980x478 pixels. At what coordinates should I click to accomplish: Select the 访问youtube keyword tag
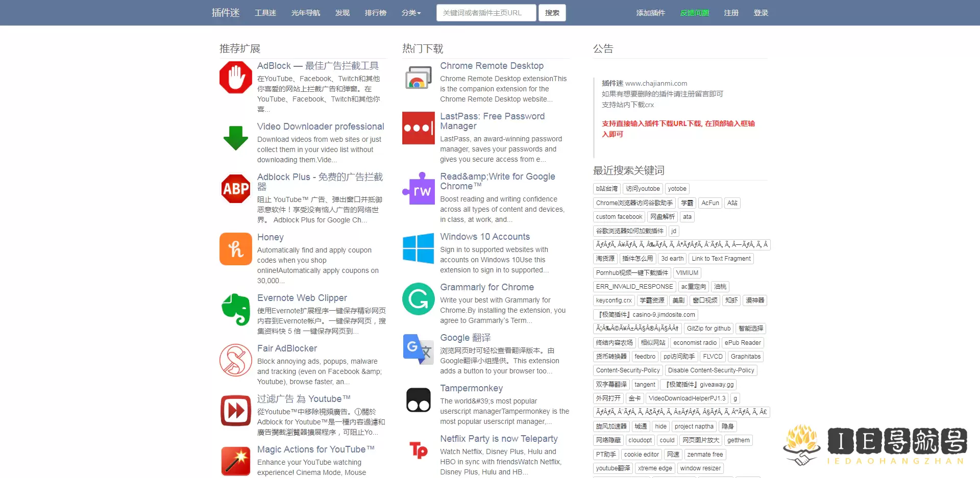click(x=643, y=189)
